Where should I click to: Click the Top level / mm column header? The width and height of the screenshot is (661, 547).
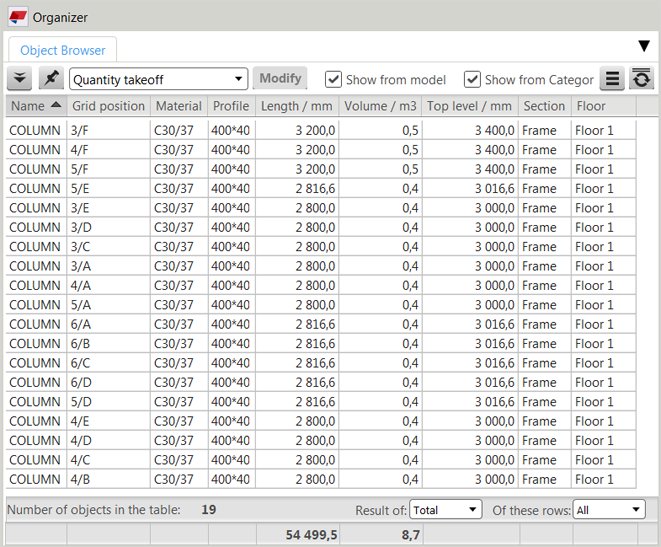tap(469, 106)
